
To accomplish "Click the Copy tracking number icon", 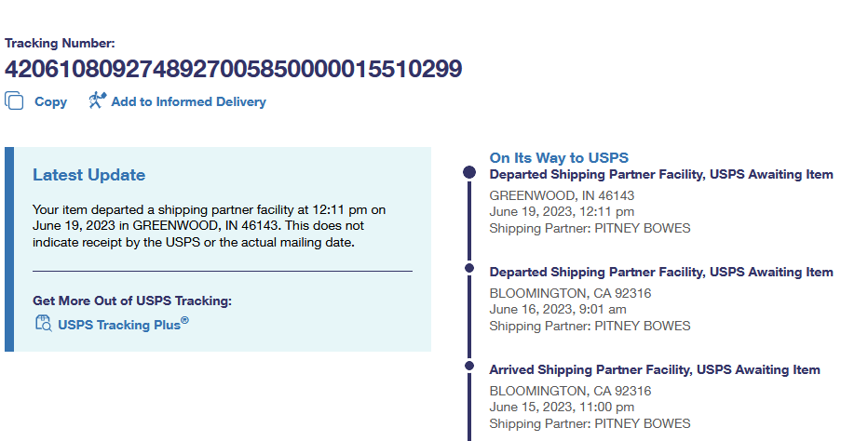I will pyautogui.click(x=14, y=100).
